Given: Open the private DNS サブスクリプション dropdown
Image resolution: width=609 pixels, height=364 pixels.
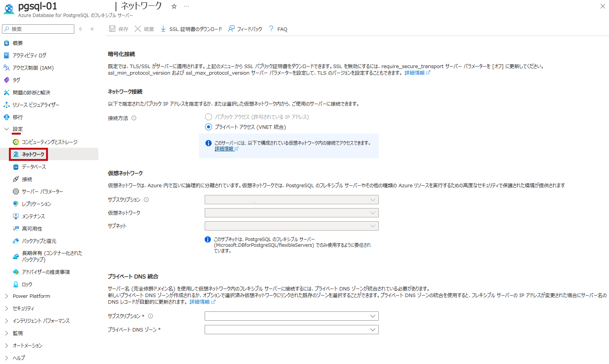Looking at the screenshot, I should [x=291, y=316].
